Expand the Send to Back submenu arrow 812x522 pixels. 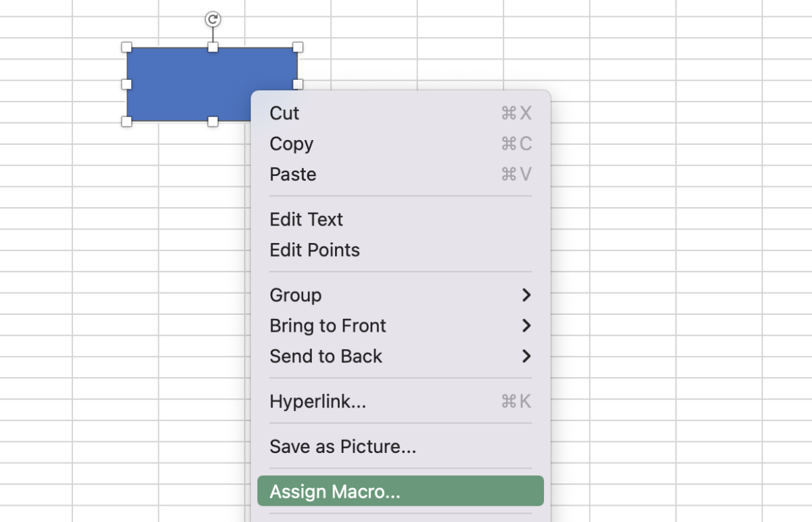point(526,356)
